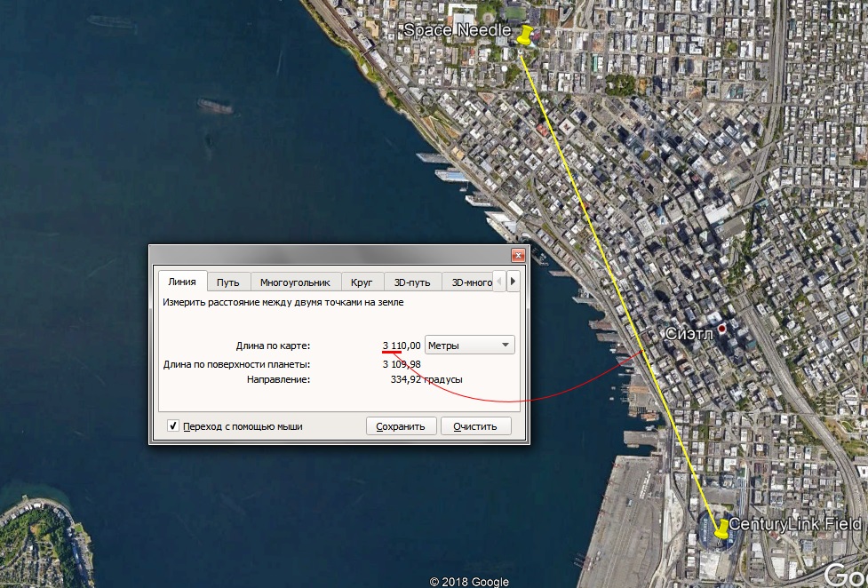Click the CenturyLink Field yellow pushpin
868x588 pixels.
(x=722, y=528)
